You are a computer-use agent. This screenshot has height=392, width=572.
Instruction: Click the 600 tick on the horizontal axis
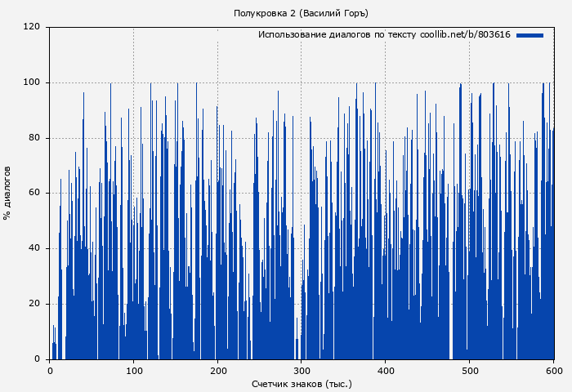coord(553,371)
